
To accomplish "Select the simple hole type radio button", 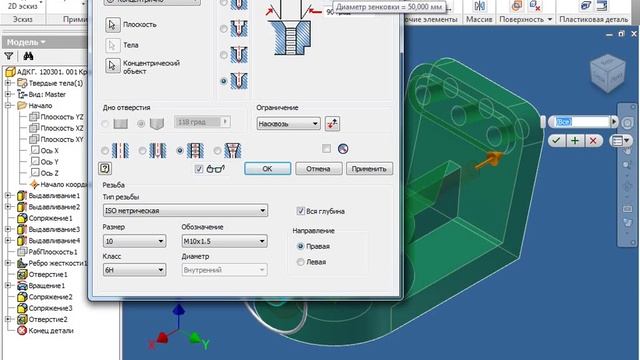I will [x=105, y=151].
